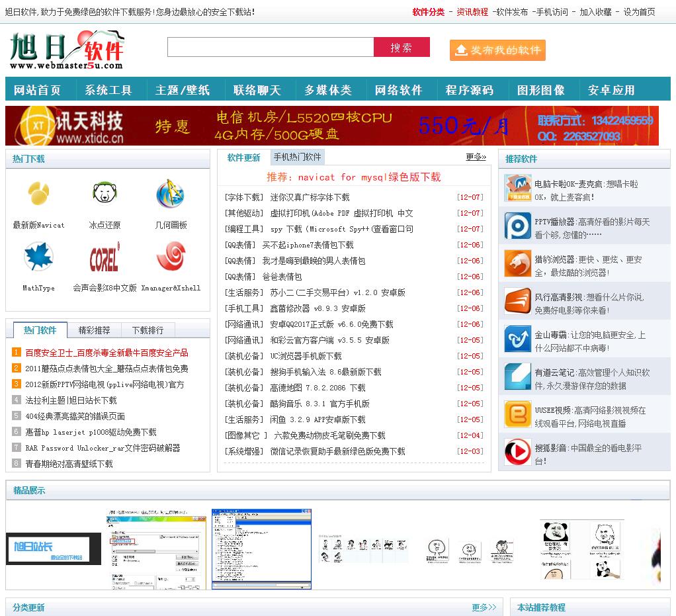Click the PPTV播放器 icon

pyautogui.click(x=518, y=226)
